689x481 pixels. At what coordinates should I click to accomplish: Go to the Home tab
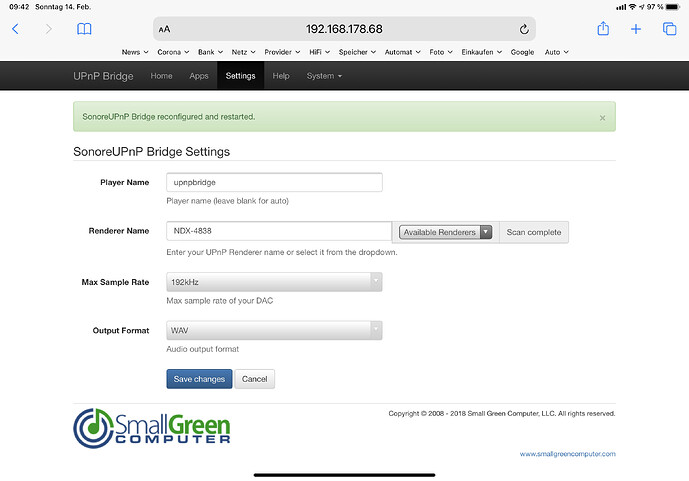click(x=161, y=76)
